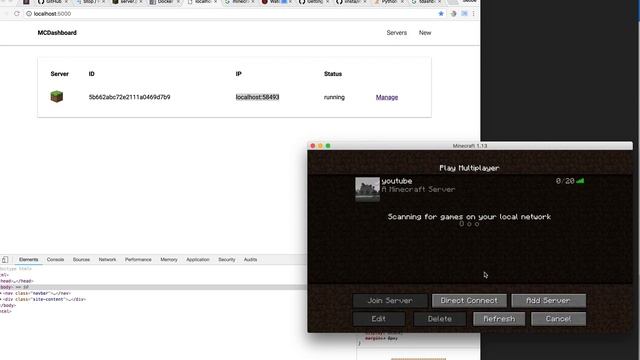640x360 pixels.
Task: Open the Network tab in DevTools
Action: coord(107,260)
